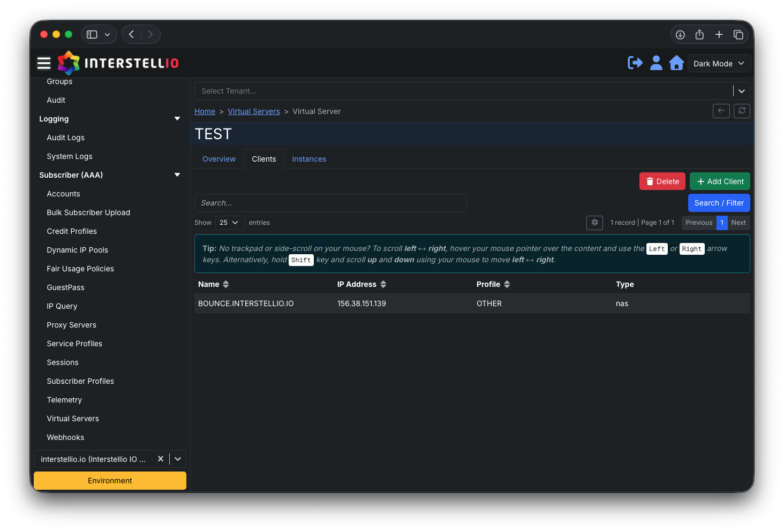The height and width of the screenshot is (532, 784).
Task: Open Sessions in the sidebar
Action: coord(63,362)
